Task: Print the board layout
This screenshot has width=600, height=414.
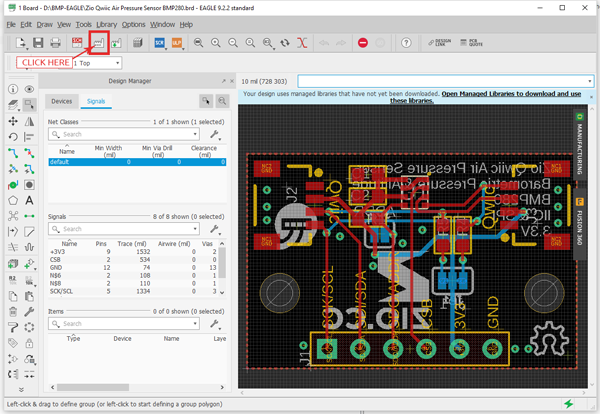Action: tap(55, 43)
